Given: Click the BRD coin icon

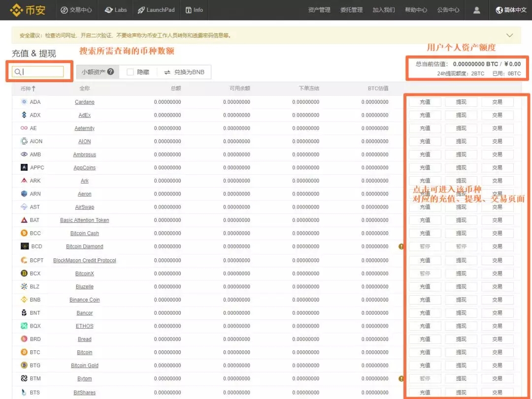Looking at the screenshot, I should point(24,339).
